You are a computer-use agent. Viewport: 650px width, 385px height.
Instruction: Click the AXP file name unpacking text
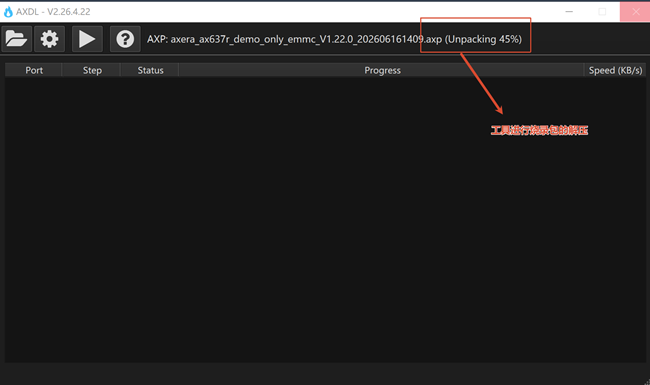(x=334, y=39)
